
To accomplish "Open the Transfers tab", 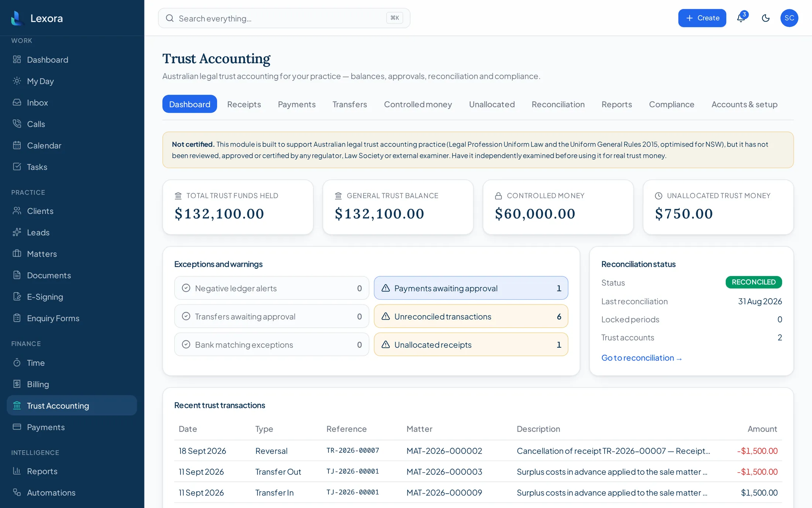I will [350, 104].
